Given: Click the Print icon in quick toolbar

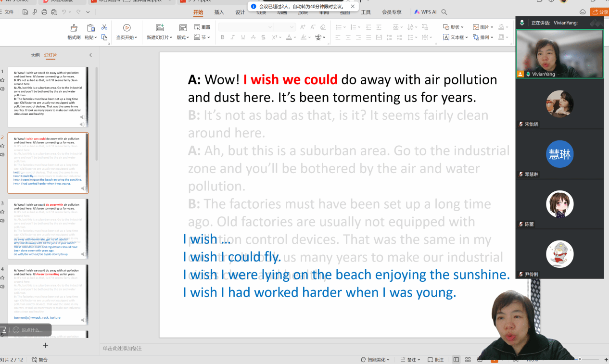Looking at the screenshot, I should (44, 12).
